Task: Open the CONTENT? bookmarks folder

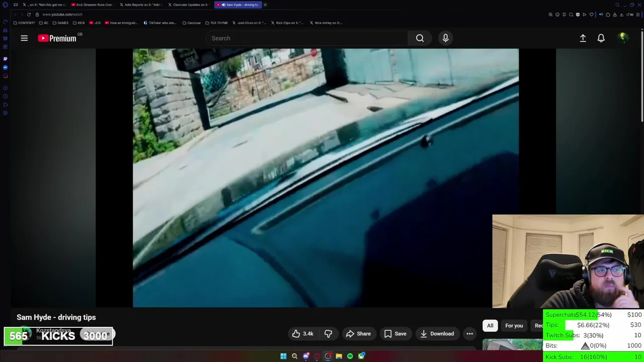Action: pos(24,23)
